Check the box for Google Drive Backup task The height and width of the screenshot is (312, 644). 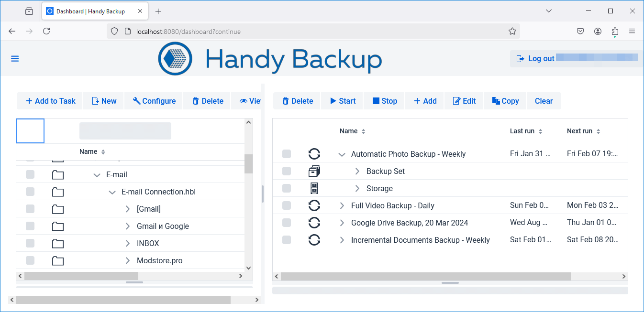287,223
